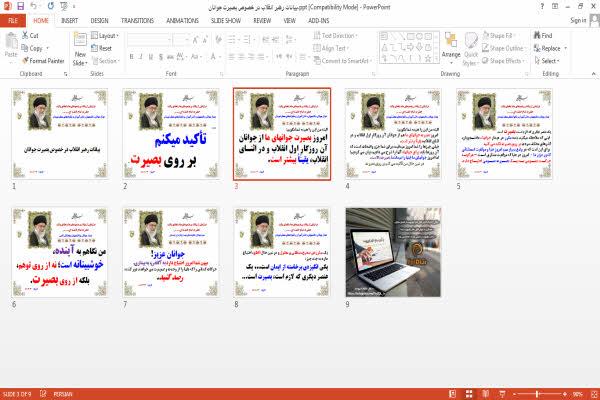Viewport: 600px width, 400px height.
Task: Switch to the SLIDE SHOW tab
Action: coord(226,21)
